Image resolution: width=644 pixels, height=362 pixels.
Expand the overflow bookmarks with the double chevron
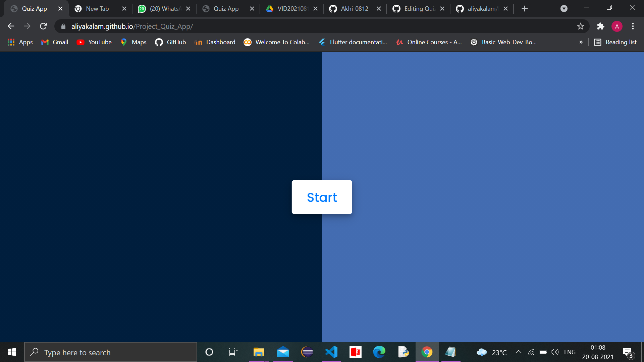pos(581,42)
